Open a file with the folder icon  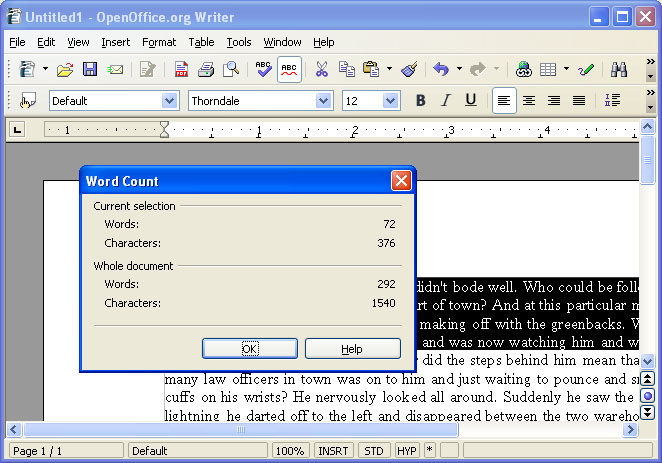(65, 70)
